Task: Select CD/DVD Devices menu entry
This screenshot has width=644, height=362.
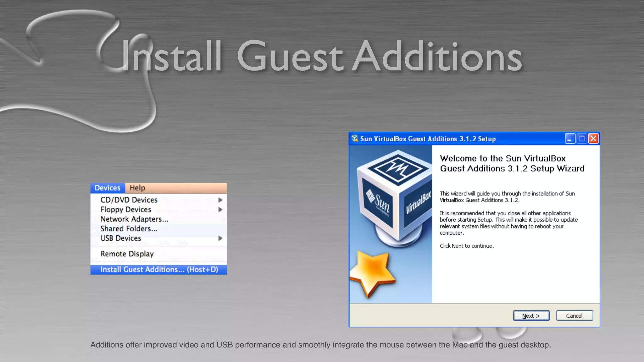Action: pyautogui.click(x=158, y=200)
